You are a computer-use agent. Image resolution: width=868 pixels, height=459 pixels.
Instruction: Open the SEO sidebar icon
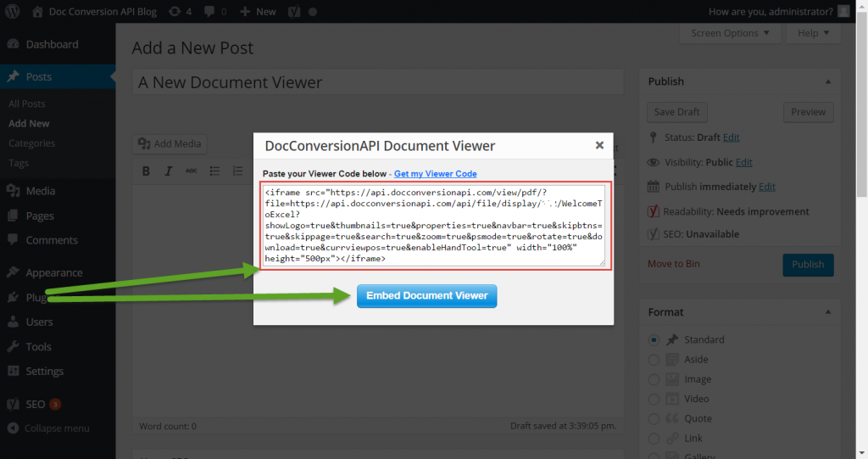(x=13, y=404)
